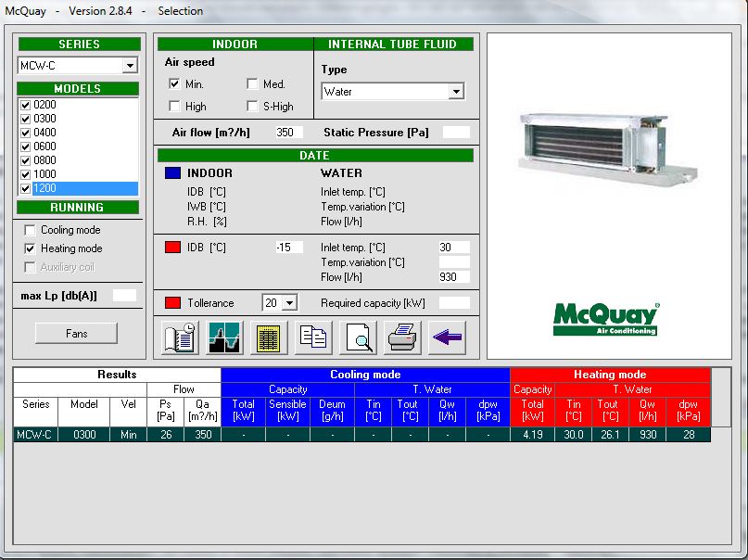Click the heating IDB -15 field
Viewport: 748px width, 560px height.
pyautogui.click(x=289, y=248)
